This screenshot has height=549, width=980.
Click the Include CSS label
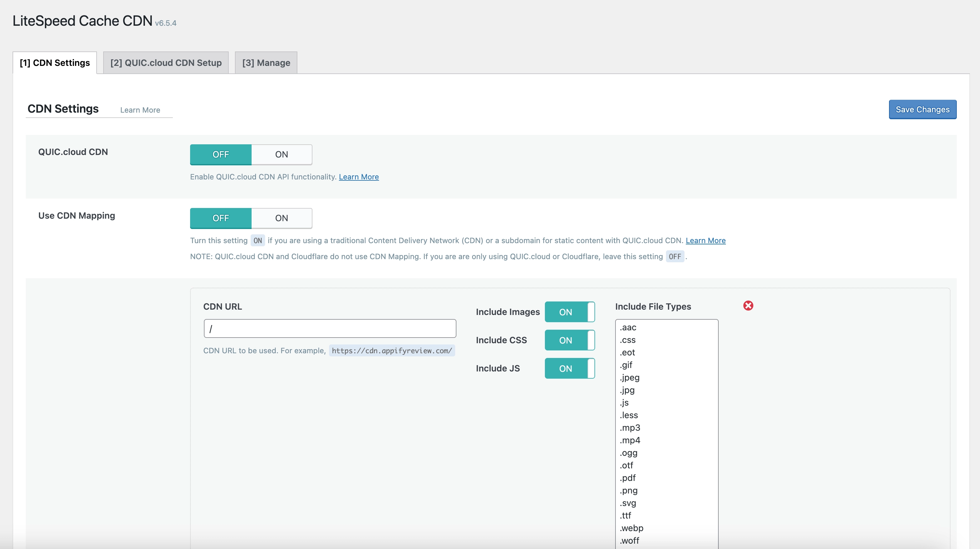(x=501, y=340)
